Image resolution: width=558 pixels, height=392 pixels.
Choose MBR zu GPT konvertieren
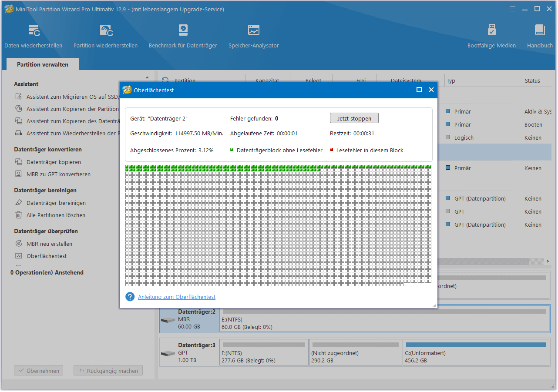pos(58,174)
